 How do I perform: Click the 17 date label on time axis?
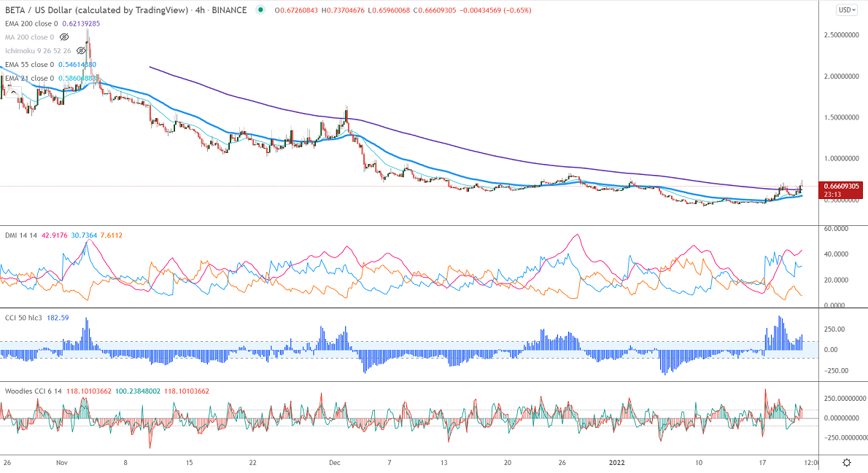pos(762,463)
